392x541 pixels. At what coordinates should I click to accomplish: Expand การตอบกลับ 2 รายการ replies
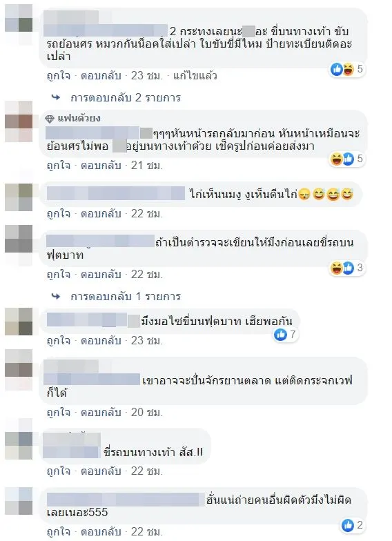point(126,98)
